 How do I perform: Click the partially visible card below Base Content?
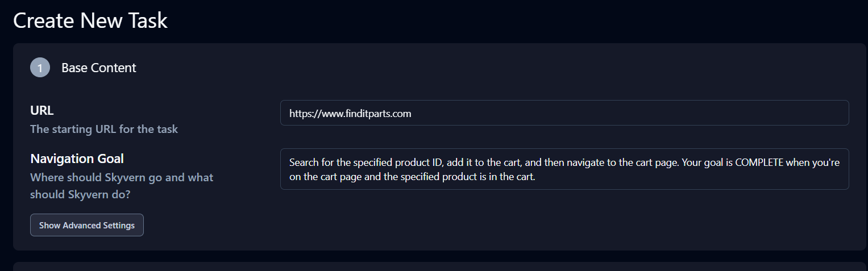tap(439, 266)
